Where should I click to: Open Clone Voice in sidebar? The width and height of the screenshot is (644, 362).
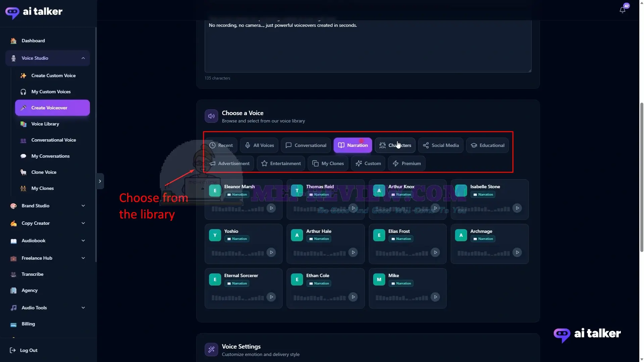(x=52, y=172)
